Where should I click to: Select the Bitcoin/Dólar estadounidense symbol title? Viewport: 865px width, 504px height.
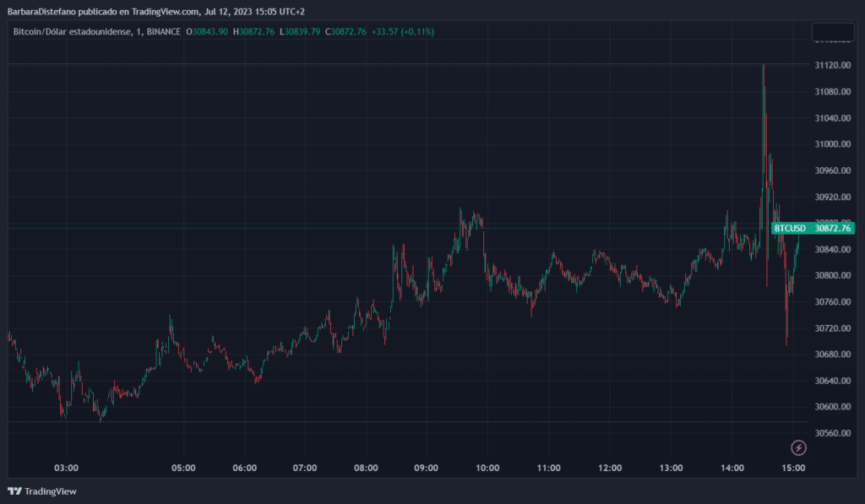pyautogui.click(x=71, y=32)
